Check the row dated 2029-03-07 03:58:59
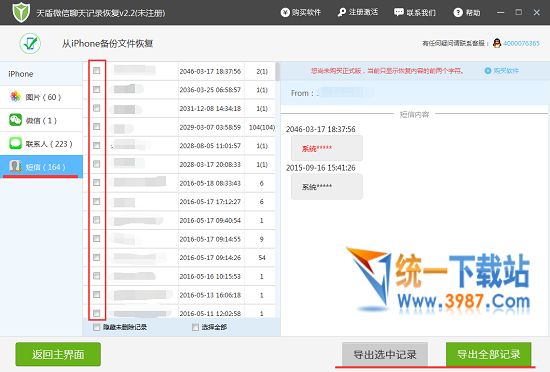 (96, 127)
